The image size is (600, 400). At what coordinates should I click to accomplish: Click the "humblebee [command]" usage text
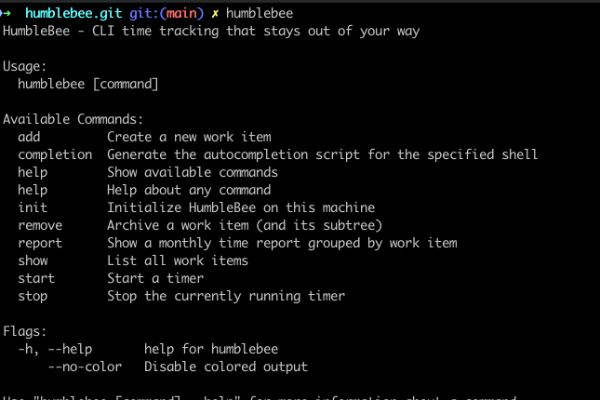pyautogui.click(x=88, y=84)
